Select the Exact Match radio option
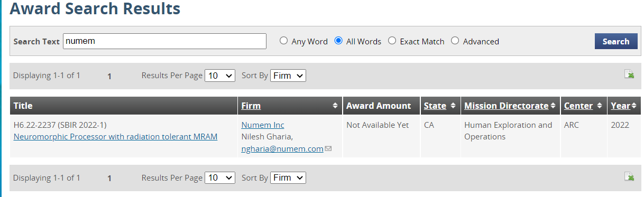 (392, 41)
